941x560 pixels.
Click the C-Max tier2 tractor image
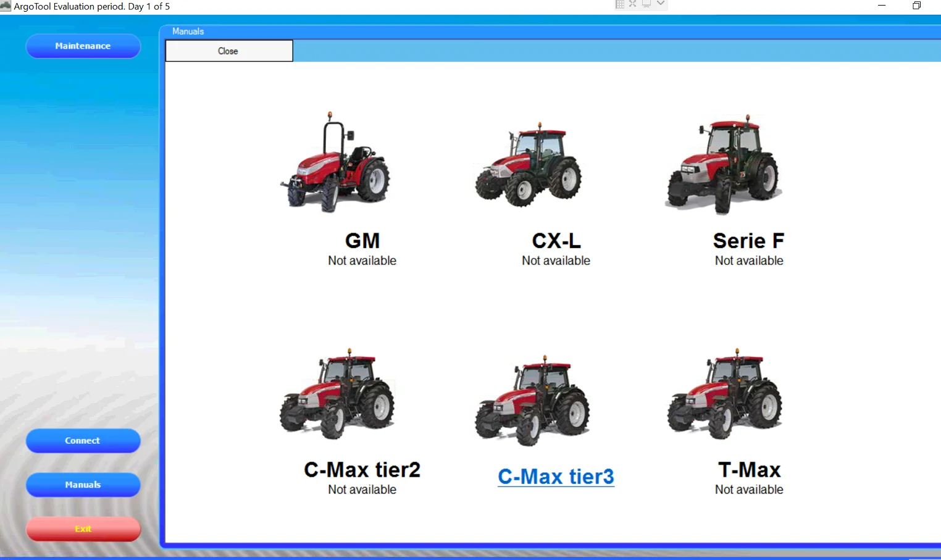click(338, 394)
